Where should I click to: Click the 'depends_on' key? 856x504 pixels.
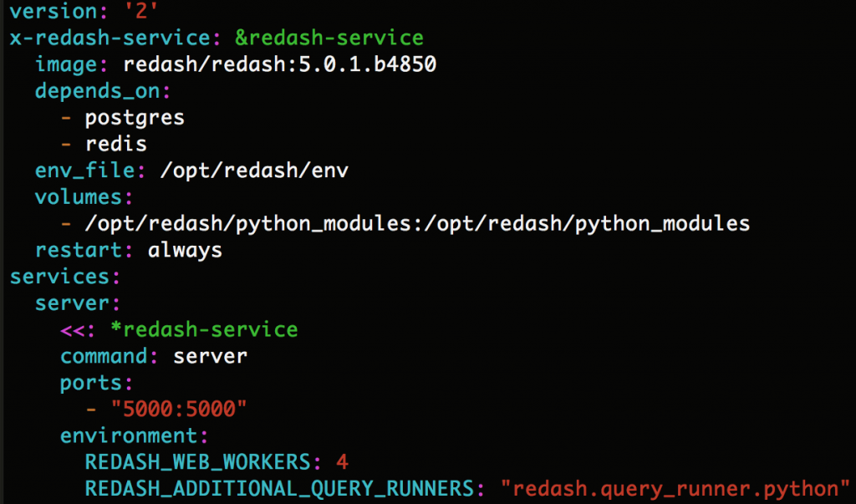click(98, 90)
